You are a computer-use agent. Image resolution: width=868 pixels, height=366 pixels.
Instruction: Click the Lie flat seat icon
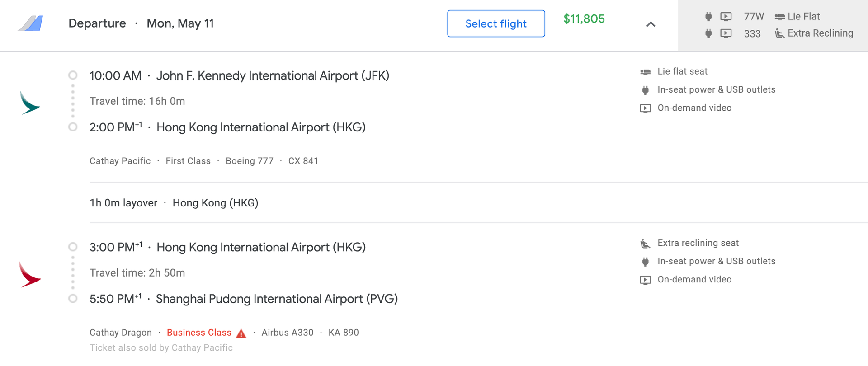tap(645, 72)
